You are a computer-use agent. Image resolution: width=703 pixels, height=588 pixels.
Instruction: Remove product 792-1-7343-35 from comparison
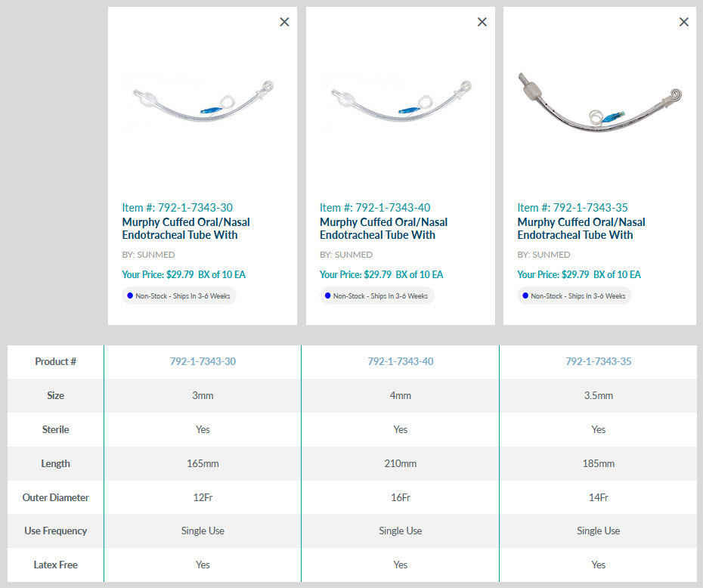(x=684, y=22)
